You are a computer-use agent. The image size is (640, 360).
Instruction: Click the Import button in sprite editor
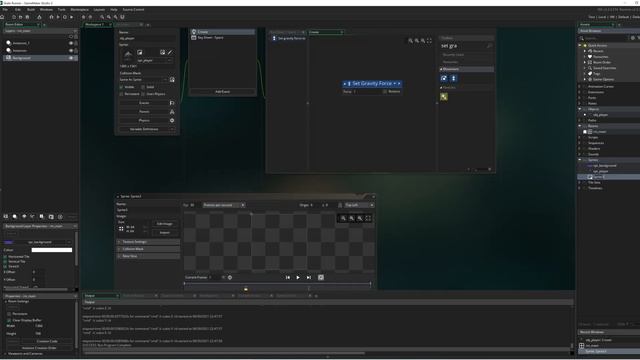point(164,233)
